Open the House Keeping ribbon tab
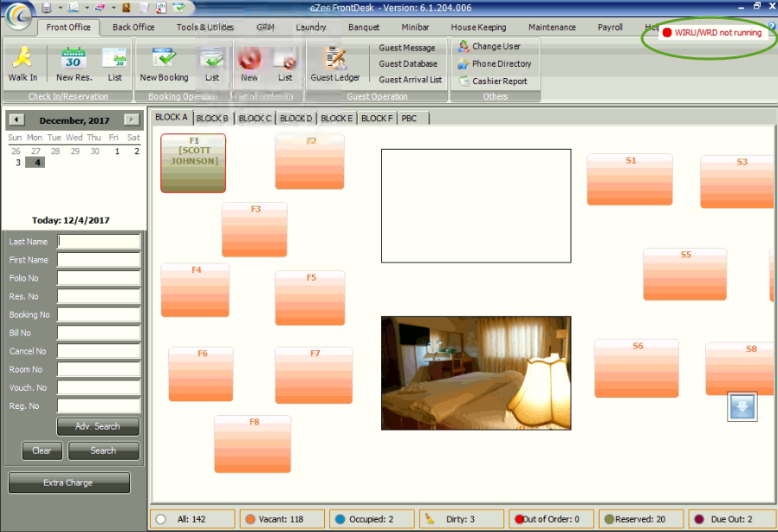Image resolution: width=778 pixels, height=532 pixels. coord(478,28)
